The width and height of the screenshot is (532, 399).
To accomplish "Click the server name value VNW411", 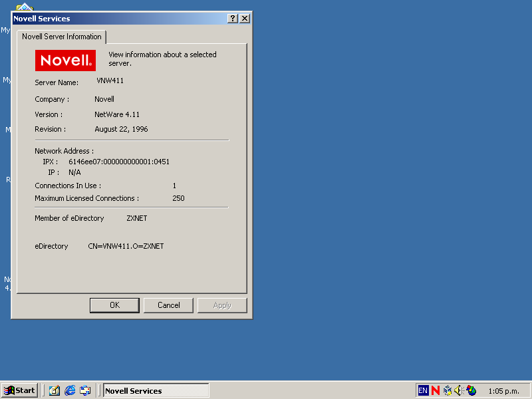I will (x=110, y=80).
